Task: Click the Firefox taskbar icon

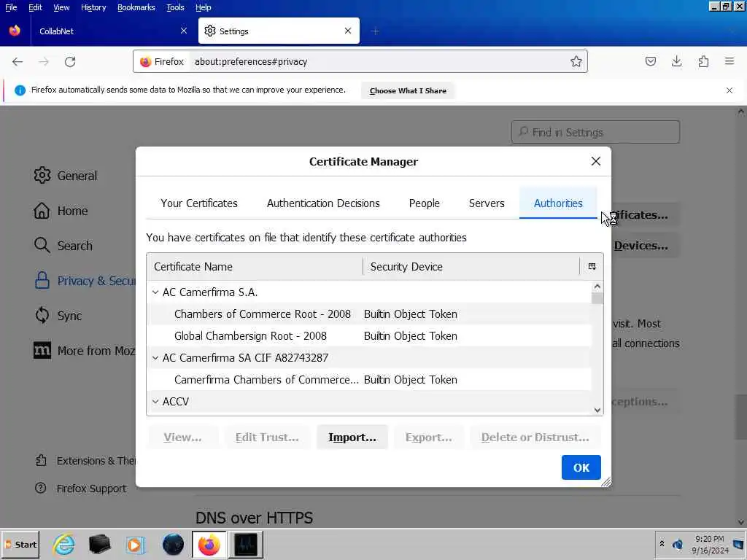Action: click(x=209, y=544)
